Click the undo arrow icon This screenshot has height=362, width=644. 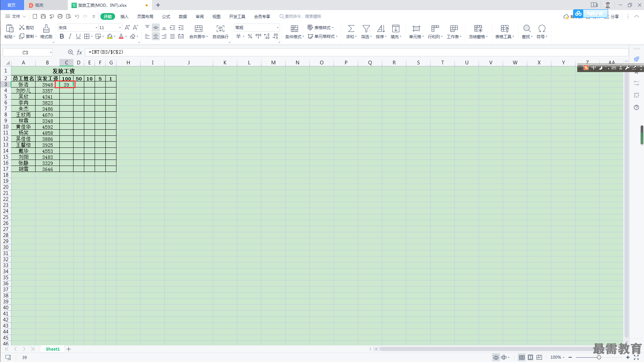point(77,16)
